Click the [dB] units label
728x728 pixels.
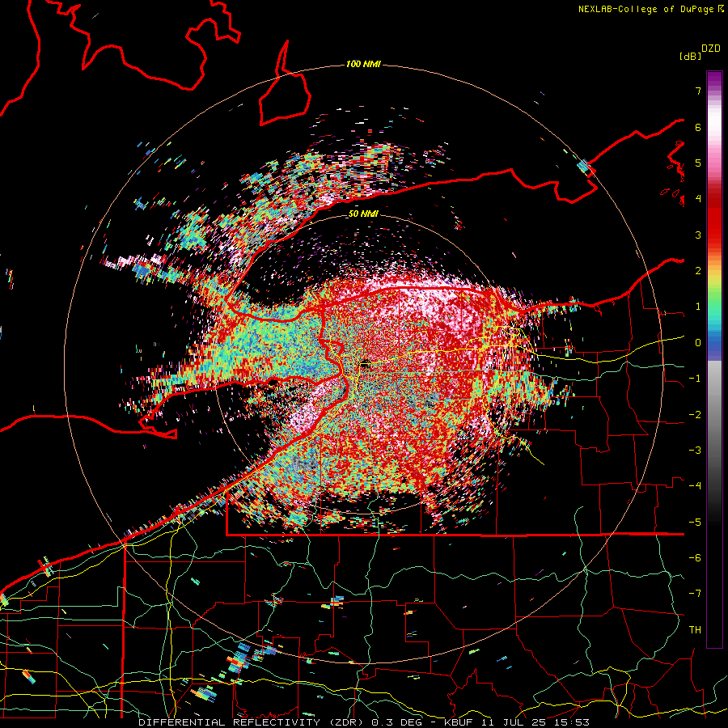coord(690,56)
